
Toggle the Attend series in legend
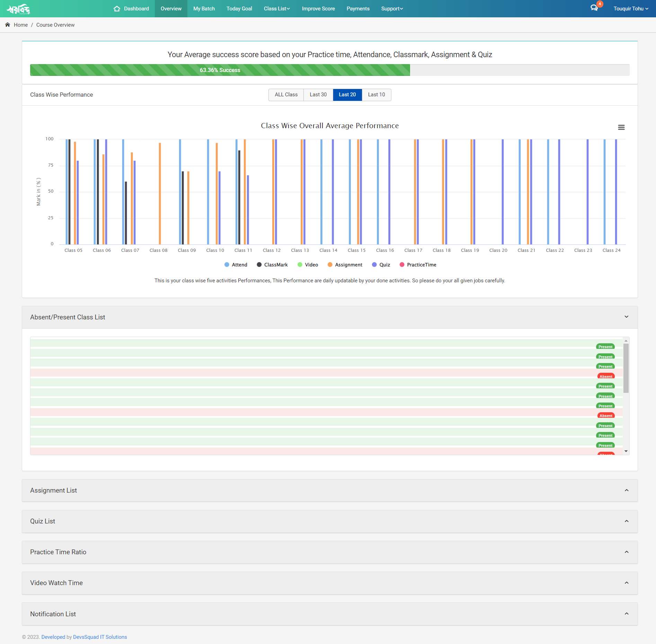236,265
